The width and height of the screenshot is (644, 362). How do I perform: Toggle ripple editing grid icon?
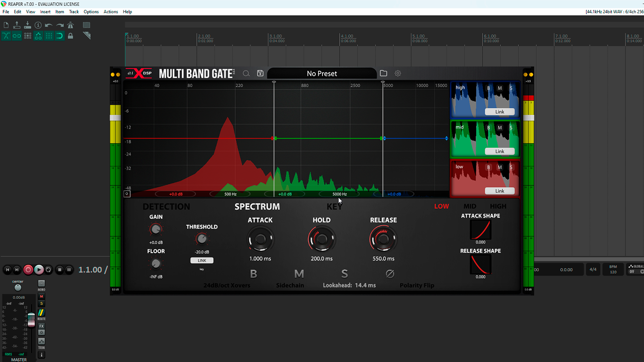tap(27, 36)
